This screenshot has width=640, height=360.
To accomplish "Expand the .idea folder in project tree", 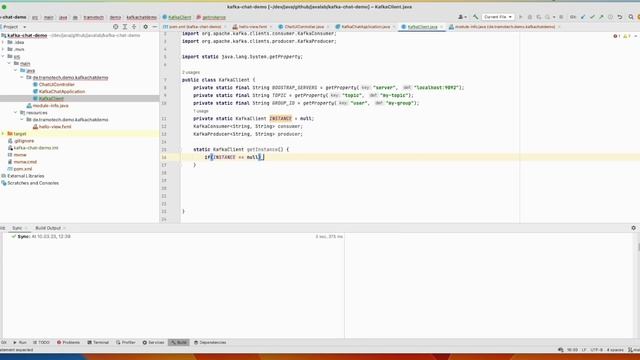I will pyautogui.click(x=3, y=42).
